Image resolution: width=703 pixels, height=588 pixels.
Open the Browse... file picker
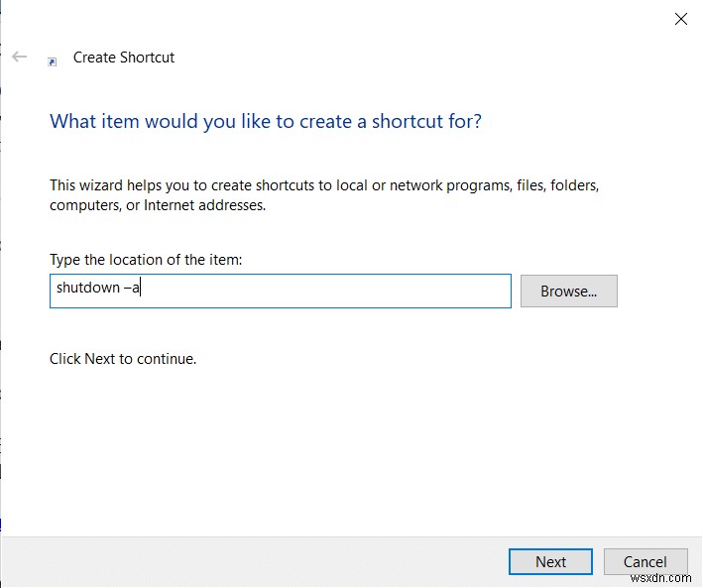(x=568, y=291)
